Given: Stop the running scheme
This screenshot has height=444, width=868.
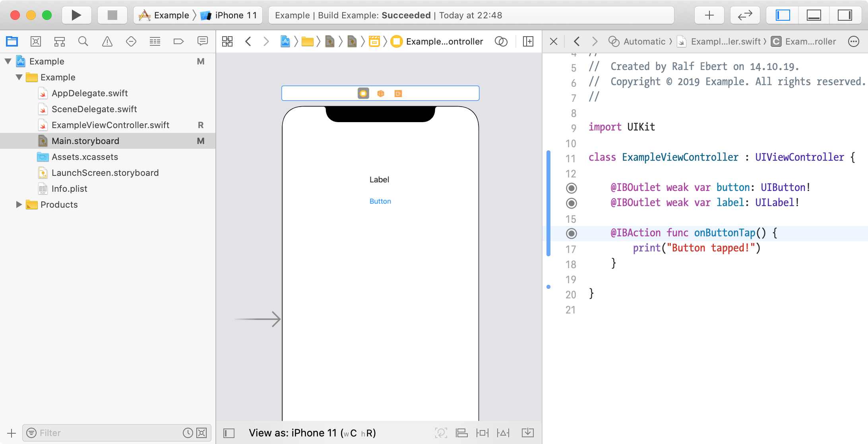Looking at the screenshot, I should click(112, 15).
